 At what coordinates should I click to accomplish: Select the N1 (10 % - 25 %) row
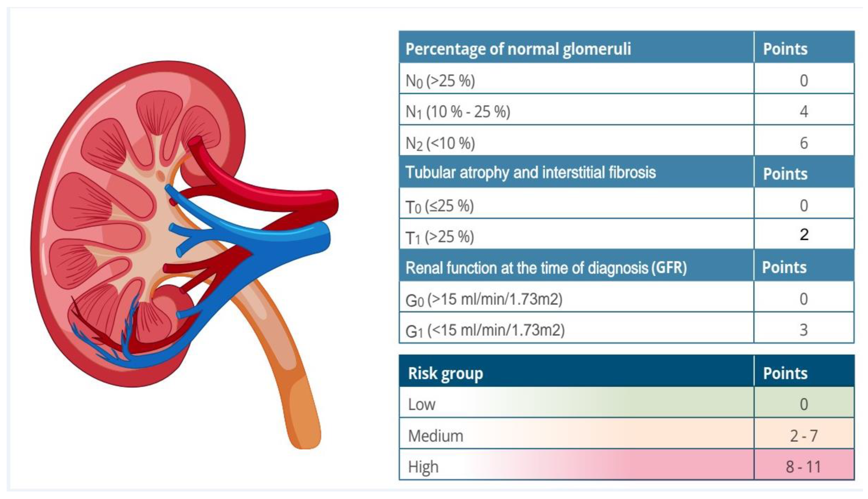click(458, 112)
